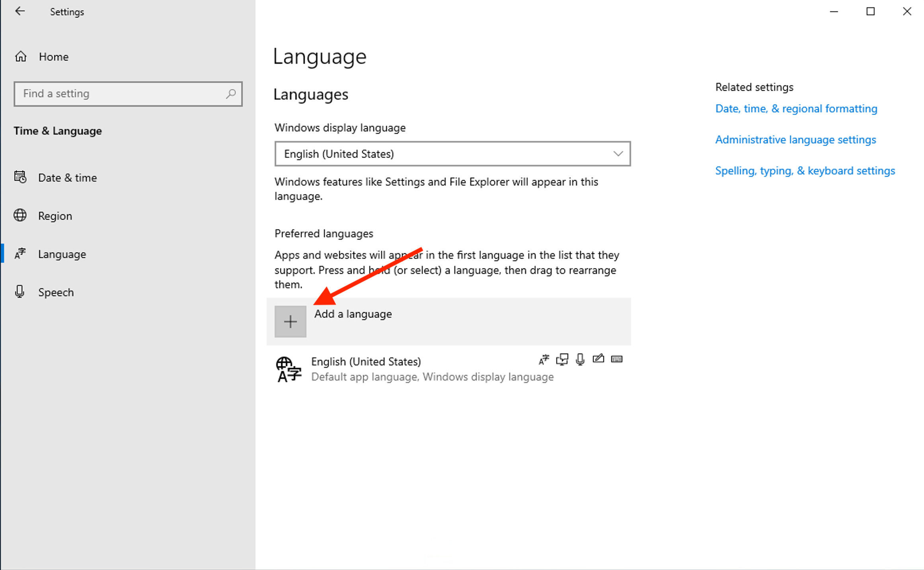Click the Language sidebar icon
The image size is (924, 570).
coord(20,254)
